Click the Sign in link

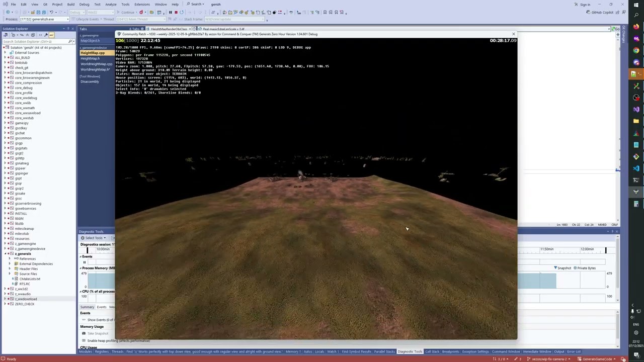click(585, 5)
